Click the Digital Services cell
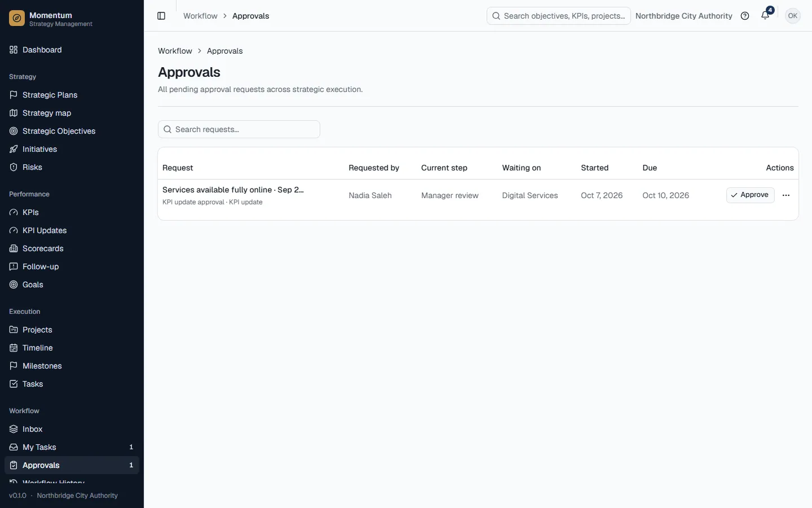The width and height of the screenshot is (812, 508). click(529, 195)
